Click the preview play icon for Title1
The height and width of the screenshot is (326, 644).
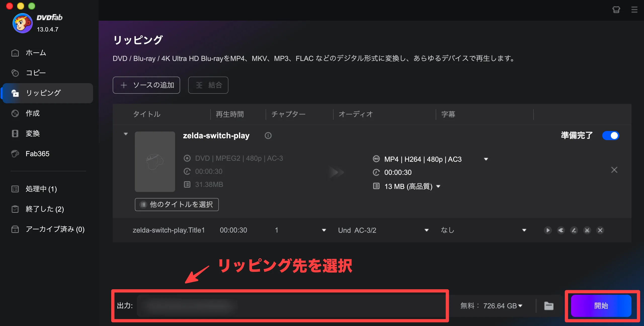(x=548, y=230)
